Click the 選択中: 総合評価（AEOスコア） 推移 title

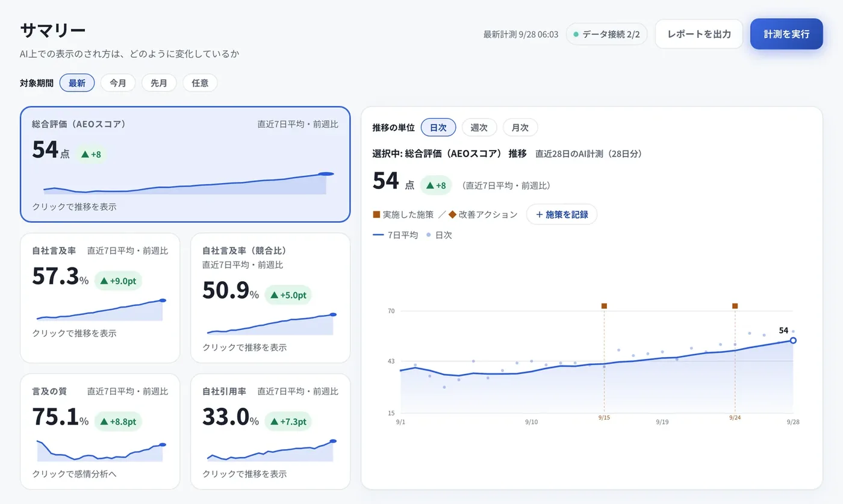(x=450, y=154)
